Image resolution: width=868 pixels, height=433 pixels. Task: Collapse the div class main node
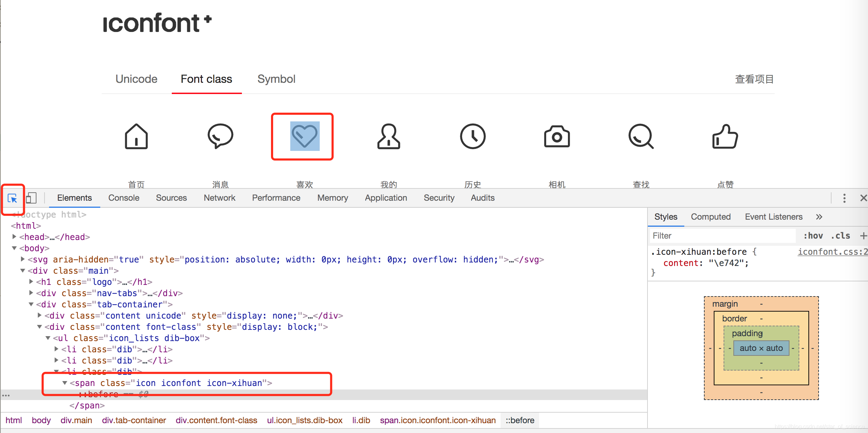(23, 271)
